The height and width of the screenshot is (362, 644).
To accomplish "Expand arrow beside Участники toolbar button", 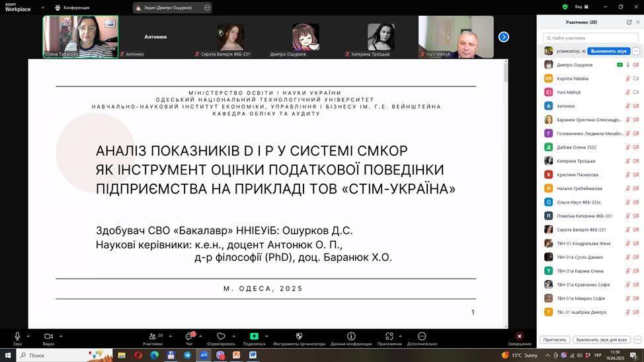I will point(171,336).
